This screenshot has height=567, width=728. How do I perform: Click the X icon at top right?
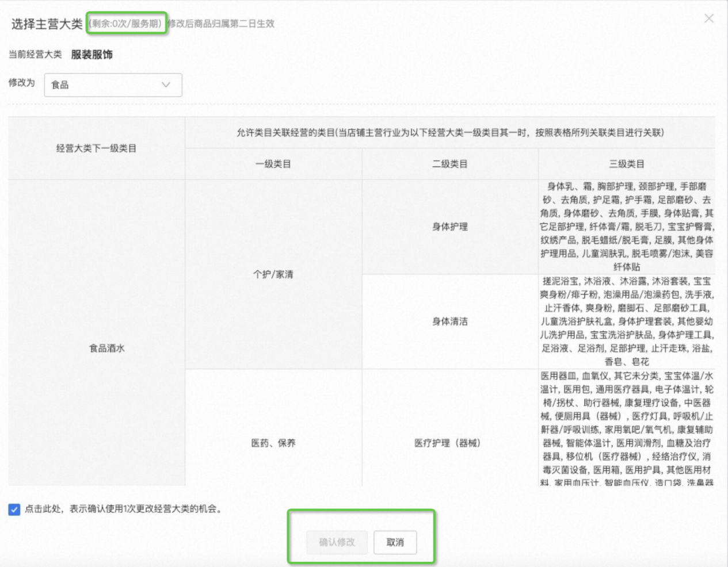708,18
